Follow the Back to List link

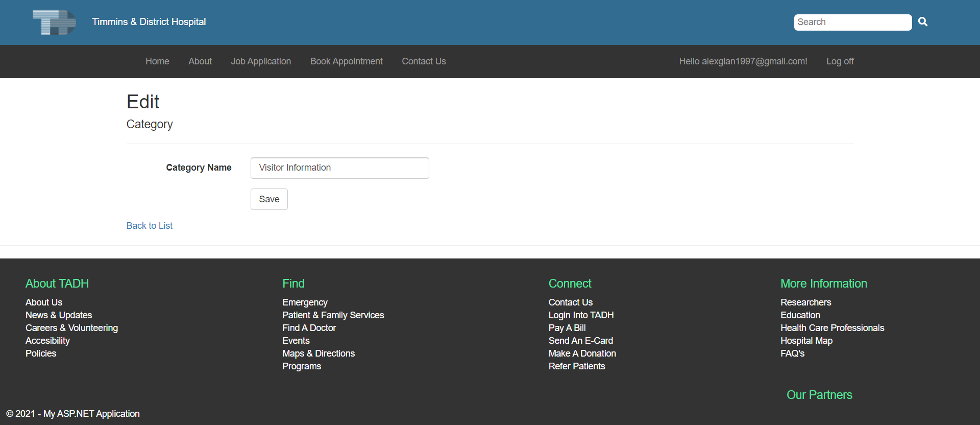150,226
